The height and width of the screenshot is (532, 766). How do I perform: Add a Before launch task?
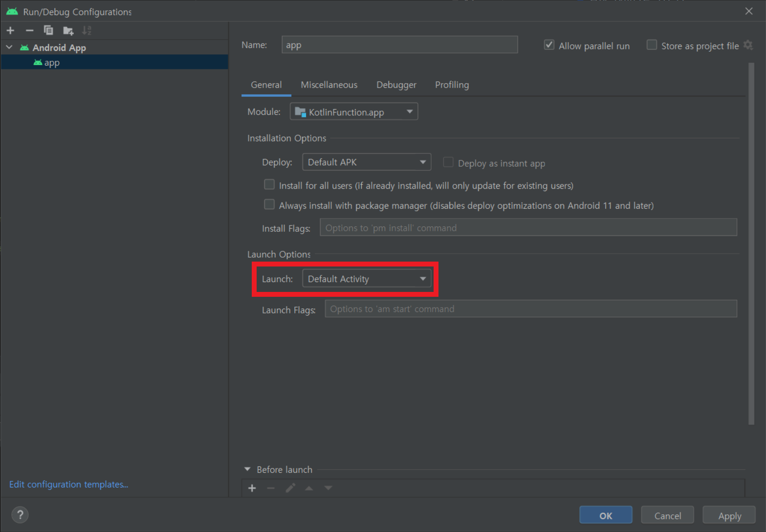tap(252, 488)
